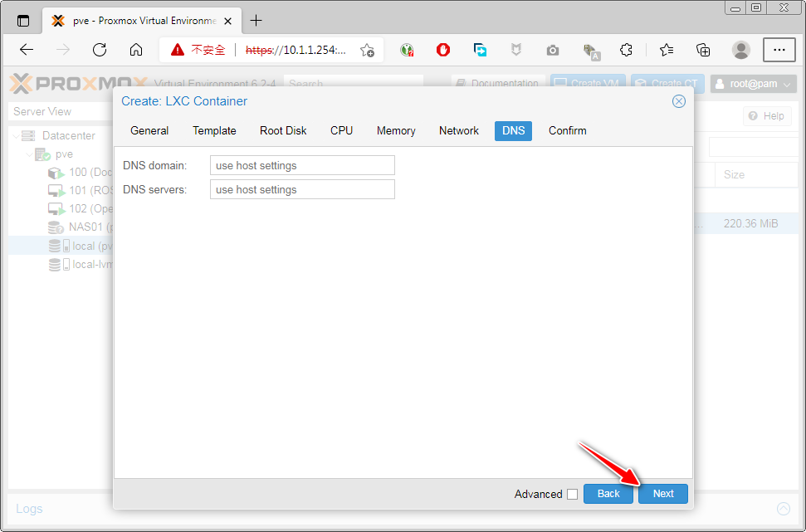Open the red adblock extension icon
Viewport: 806px width, 532px height.
(x=443, y=50)
